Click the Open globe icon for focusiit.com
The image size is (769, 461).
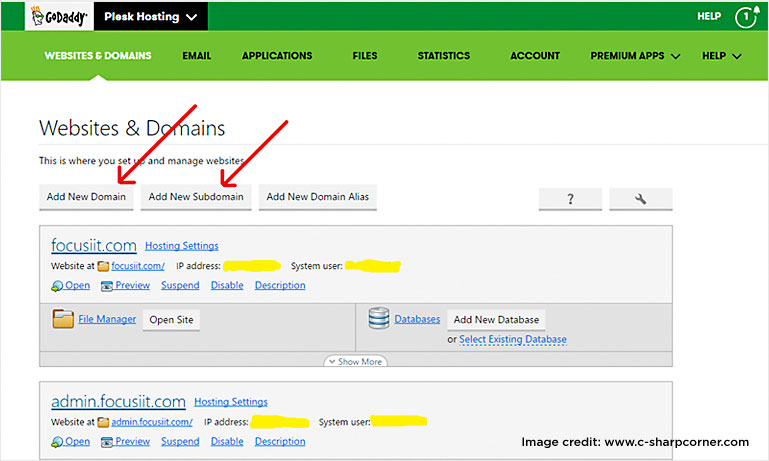point(57,286)
